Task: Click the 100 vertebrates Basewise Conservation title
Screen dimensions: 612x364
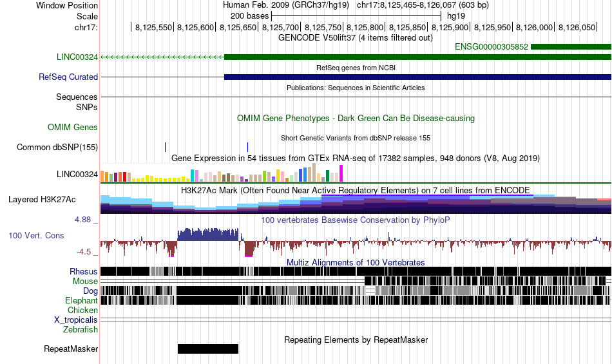Action: click(x=356, y=220)
